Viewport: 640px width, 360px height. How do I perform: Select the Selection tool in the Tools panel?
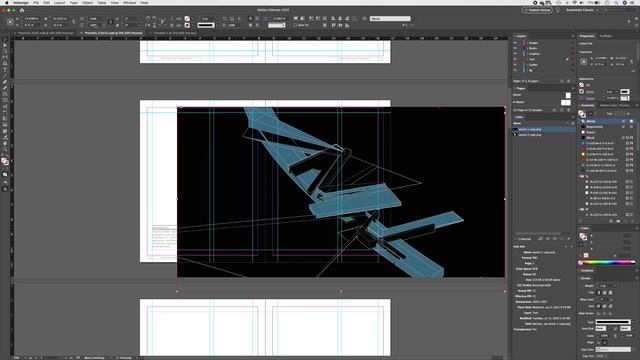5,40
